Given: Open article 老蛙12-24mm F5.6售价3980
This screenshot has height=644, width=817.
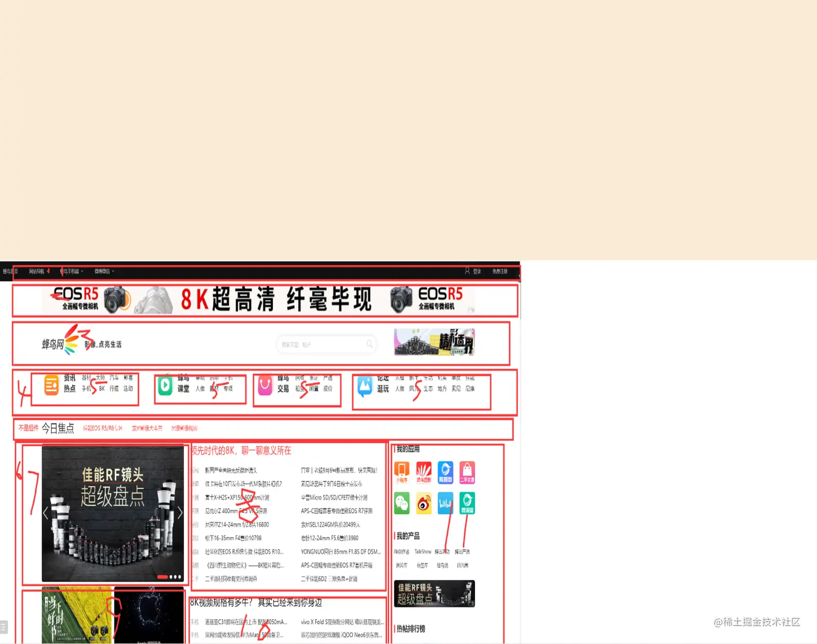Looking at the screenshot, I should [330, 538].
